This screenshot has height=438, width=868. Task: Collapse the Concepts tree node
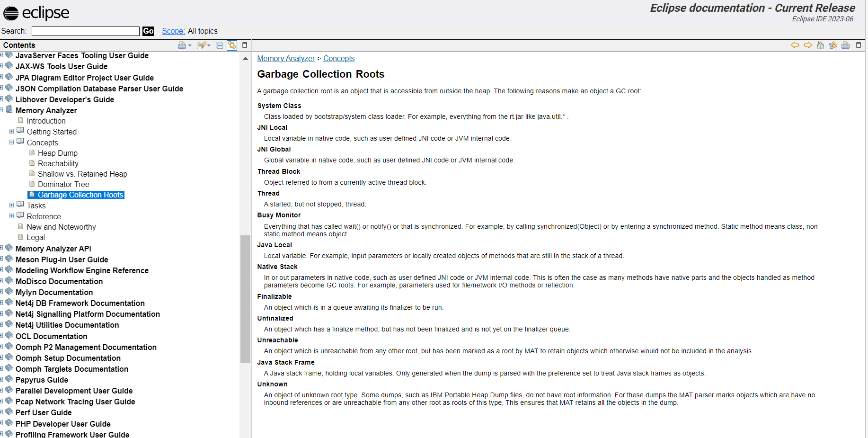tap(11, 142)
